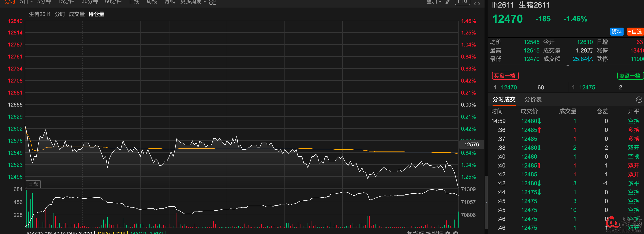This screenshot has width=644, height=234.
Task: Open indicator settings gear icon
Action: point(448,233)
